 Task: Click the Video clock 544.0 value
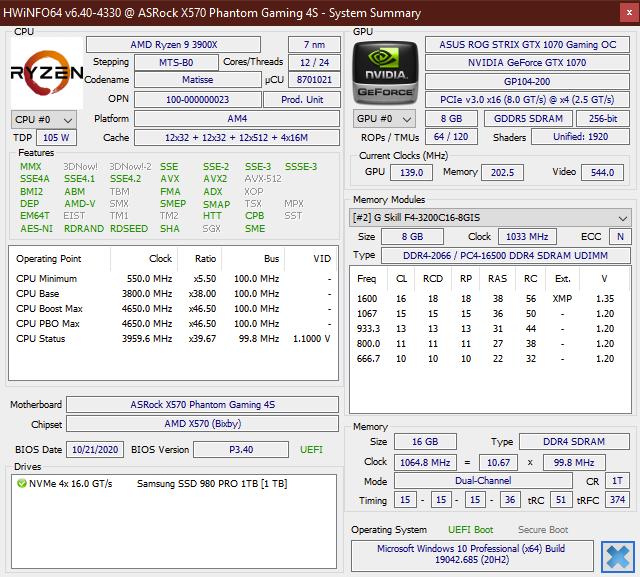(602, 173)
